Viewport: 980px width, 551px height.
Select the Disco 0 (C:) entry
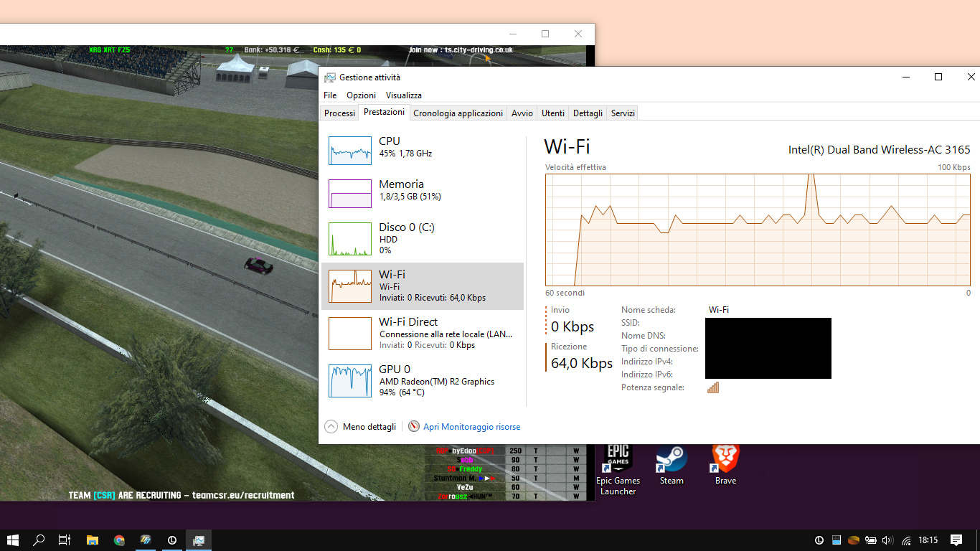click(423, 238)
